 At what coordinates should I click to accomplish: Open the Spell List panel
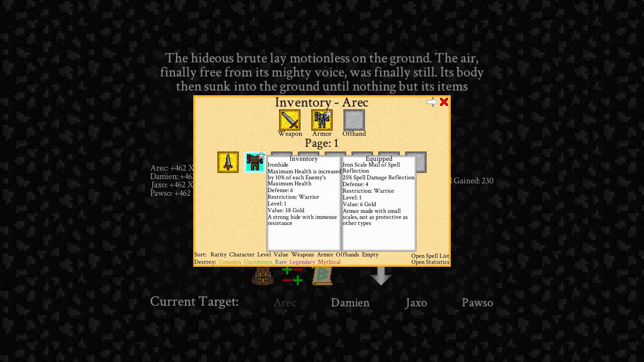click(430, 255)
